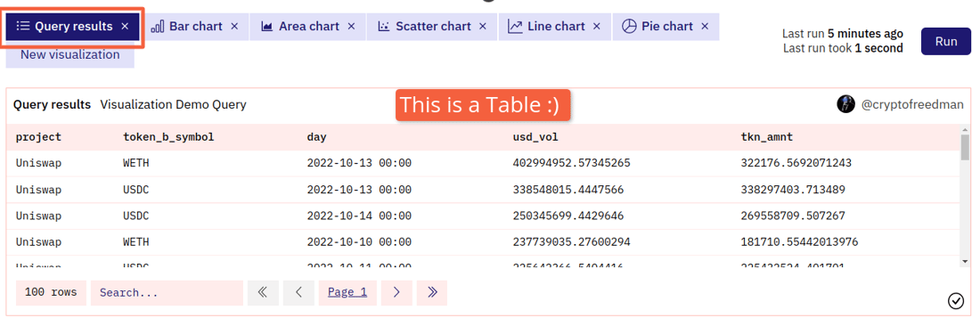
Task: Click the checkmark status icon
Action: click(956, 301)
